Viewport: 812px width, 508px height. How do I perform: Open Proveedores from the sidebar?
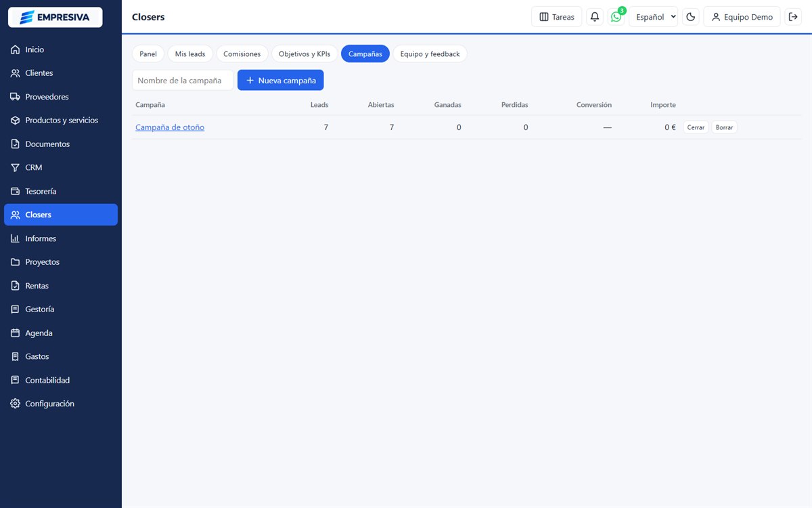click(61, 97)
